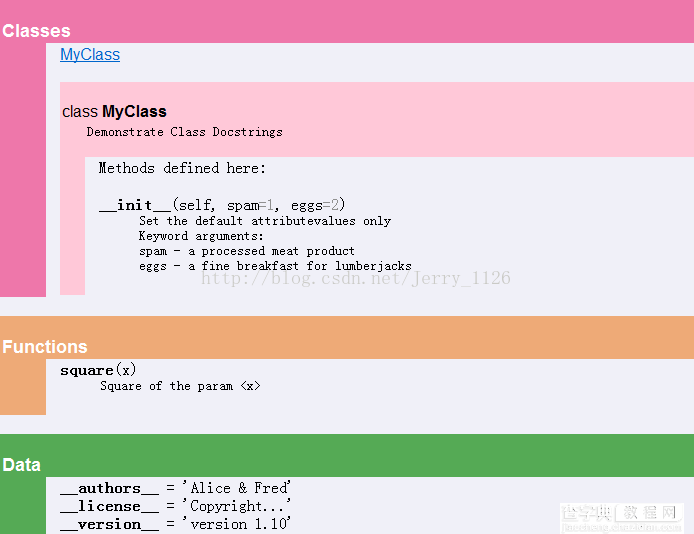694x534 pixels.
Task: Select the __init__ method signature
Action: click(x=222, y=205)
